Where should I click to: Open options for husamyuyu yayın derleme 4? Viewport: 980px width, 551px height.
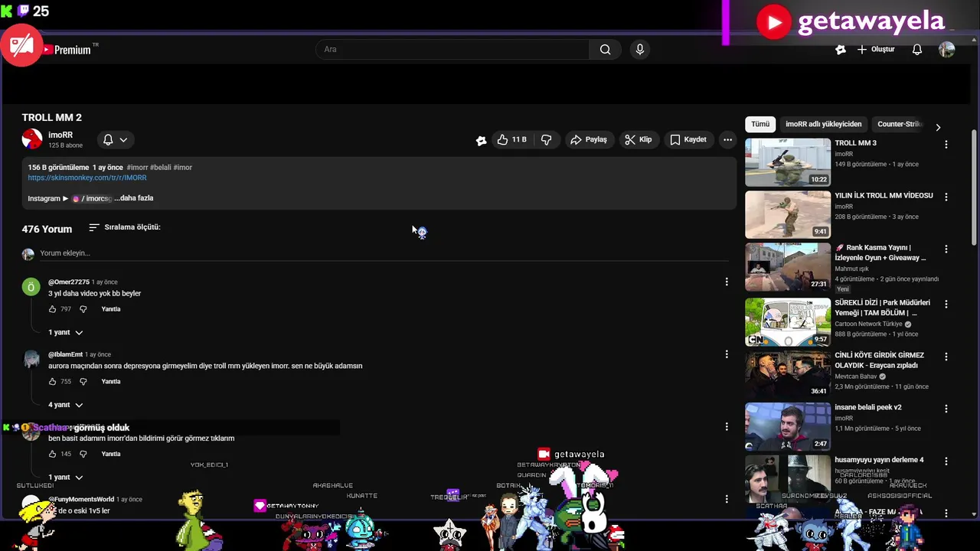(946, 461)
